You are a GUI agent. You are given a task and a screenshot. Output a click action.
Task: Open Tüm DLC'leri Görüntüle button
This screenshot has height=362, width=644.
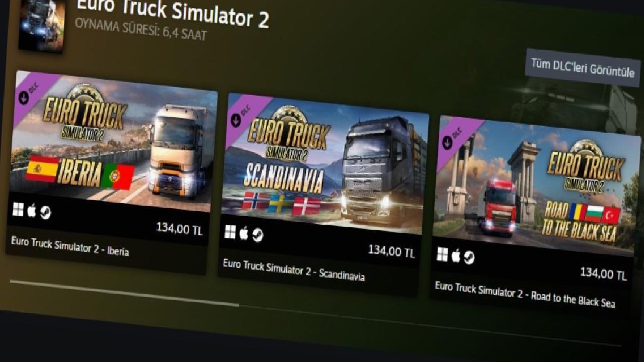coord(583,68)
